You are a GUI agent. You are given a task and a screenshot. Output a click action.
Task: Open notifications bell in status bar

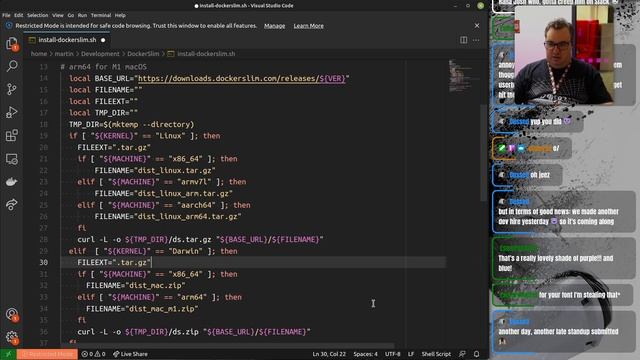[476, 354]
